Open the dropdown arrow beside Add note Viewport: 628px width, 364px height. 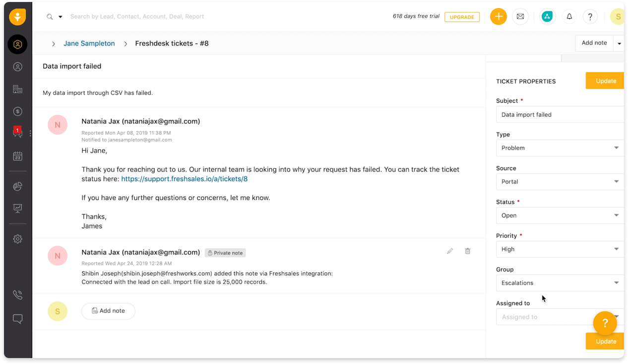(x=619, y=43)
